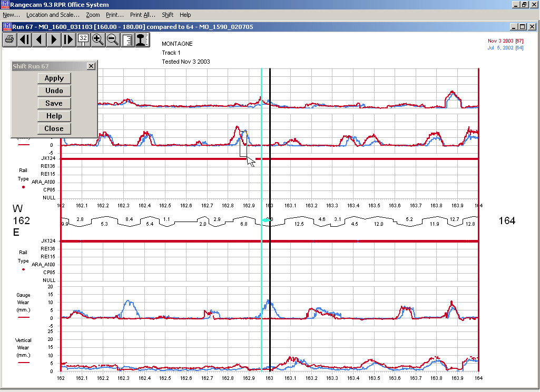Click the zoom out magnifier icon
This screenshot has width=540, height=392.
pos(112,39)
